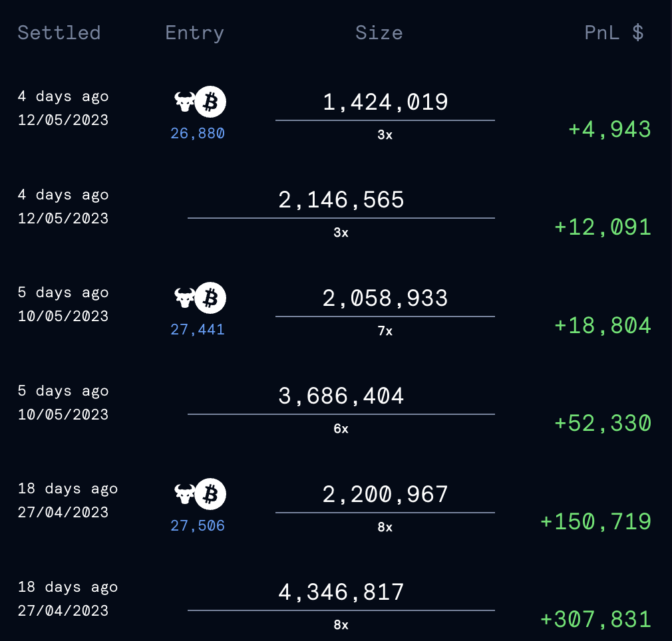This screenshot has width=672, height=641.
Task: Click the +150,719 PnL value
Action: [x=595, y=522]
